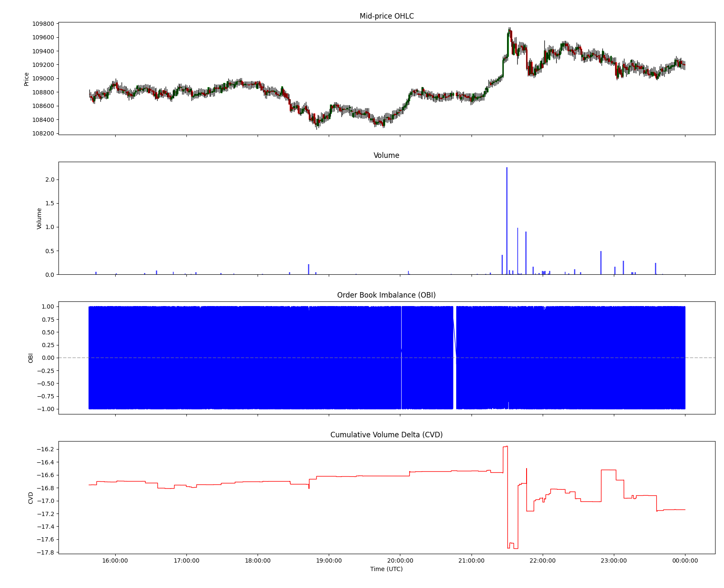The width and height of the screenshot is (724, 588).
Task: Click the Time (UTC) x-axis label
Action: 386,569
